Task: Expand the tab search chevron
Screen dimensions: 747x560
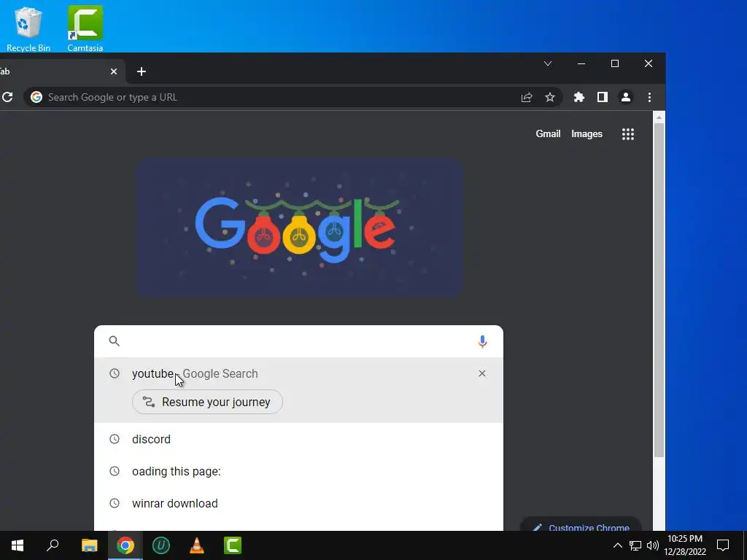Action: [x=548, y=63]
